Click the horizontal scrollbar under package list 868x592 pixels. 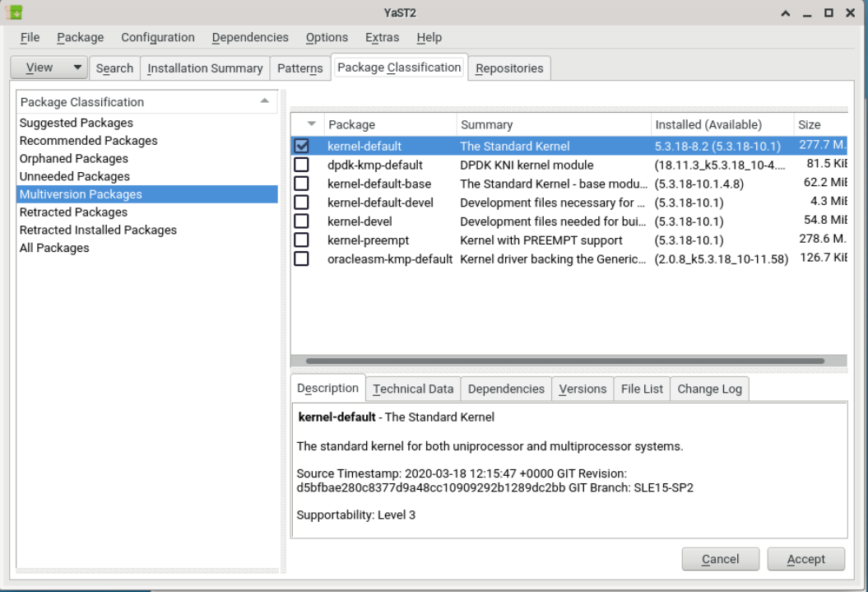(x=564, y=361)
